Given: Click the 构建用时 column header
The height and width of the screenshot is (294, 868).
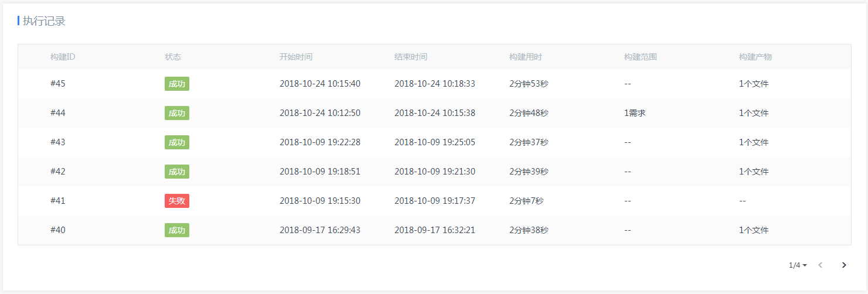Looking at the screenshot, I should pyautogui.click(x=526, y=57).
